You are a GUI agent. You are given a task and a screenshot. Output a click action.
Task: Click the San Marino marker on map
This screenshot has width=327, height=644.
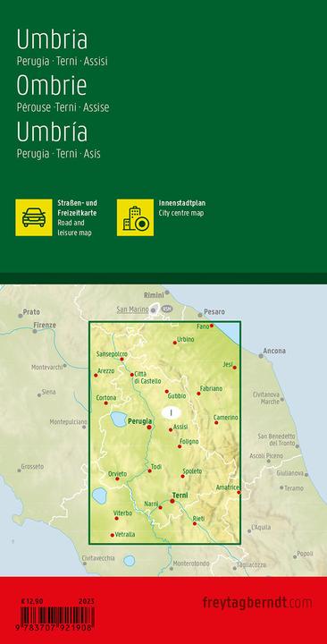154,310
